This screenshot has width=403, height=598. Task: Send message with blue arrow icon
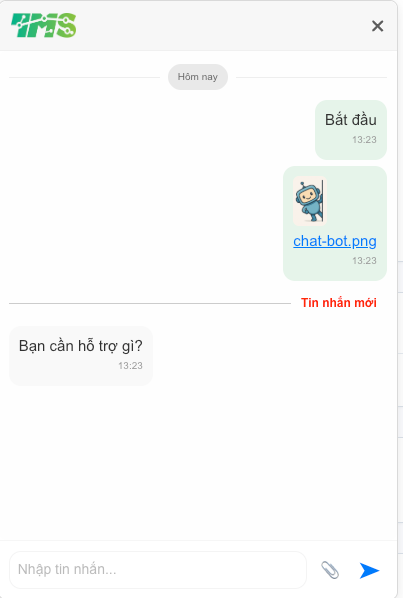click(369, 570)
